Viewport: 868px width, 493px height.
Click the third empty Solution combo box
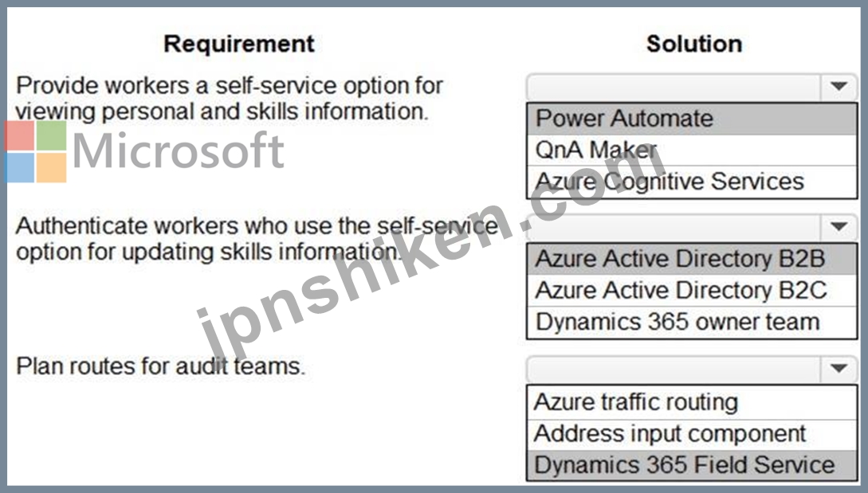(674, 369)
